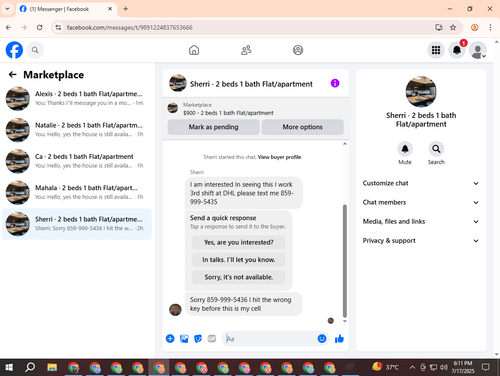This screenshot has width=500, height=376.
Task: Click the Facebook search magnifier icon
Action: [35, 50]
